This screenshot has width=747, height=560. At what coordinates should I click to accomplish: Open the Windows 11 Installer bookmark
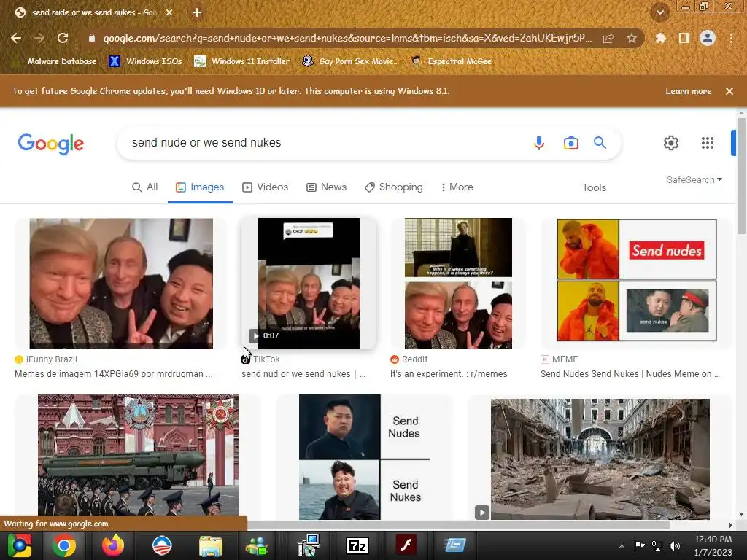pos(242,61)
